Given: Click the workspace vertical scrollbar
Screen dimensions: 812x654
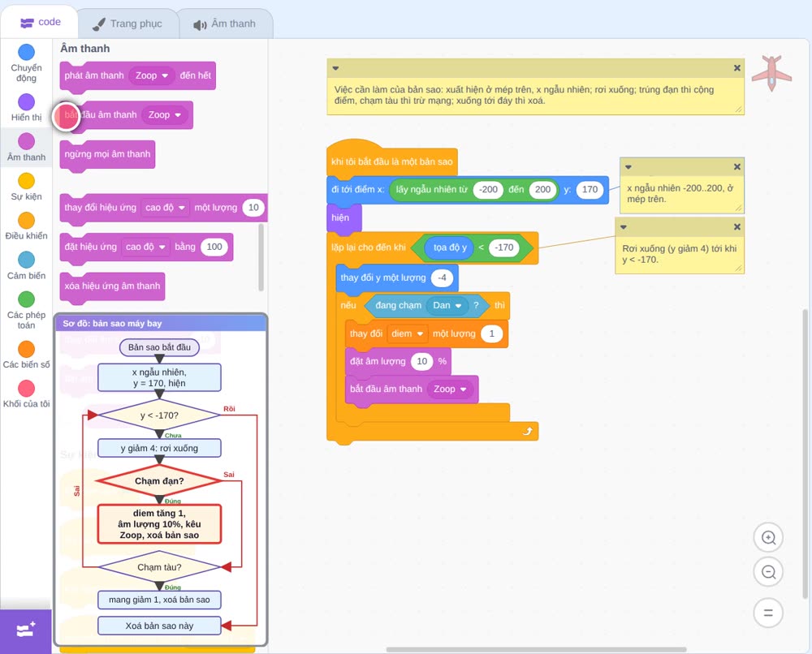Looking at the screenshot, I should pos(805,453).
